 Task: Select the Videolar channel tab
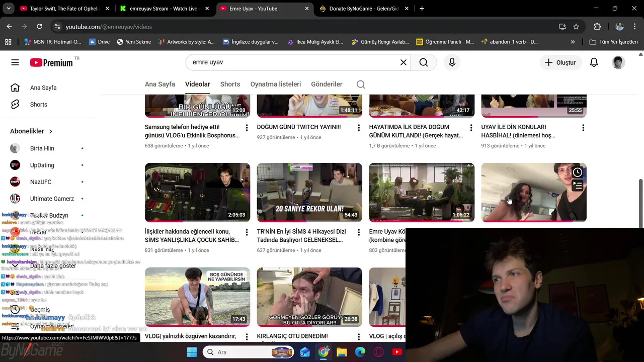click(198, 84)
